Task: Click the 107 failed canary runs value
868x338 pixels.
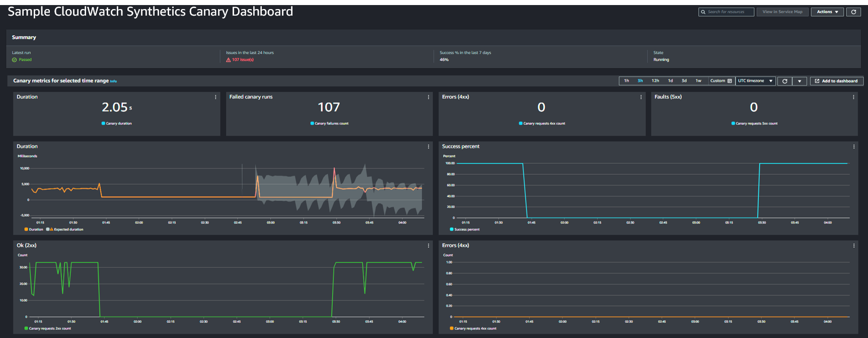Action: (329, 107)
